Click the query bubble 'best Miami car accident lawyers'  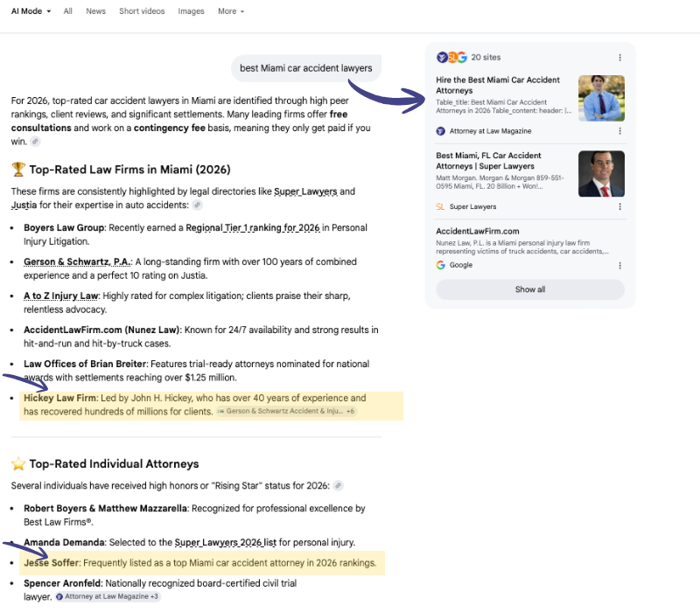[305, 68]
